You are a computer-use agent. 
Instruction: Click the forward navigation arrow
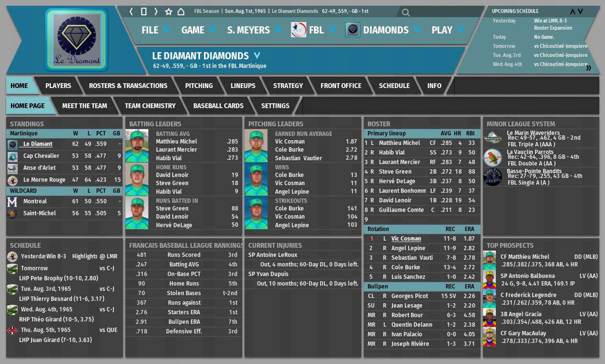point(156,11)
